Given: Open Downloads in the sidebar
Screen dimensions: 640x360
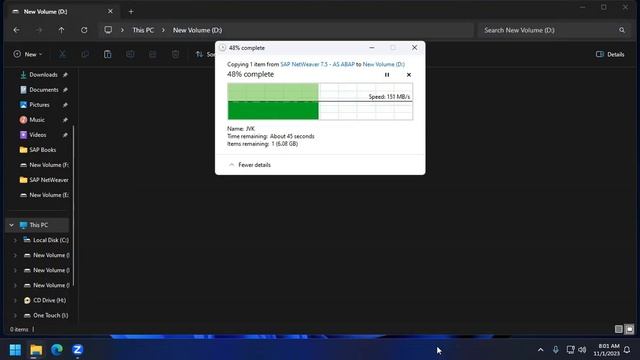Looking at the screenshot, I should [x=43, y=75].
